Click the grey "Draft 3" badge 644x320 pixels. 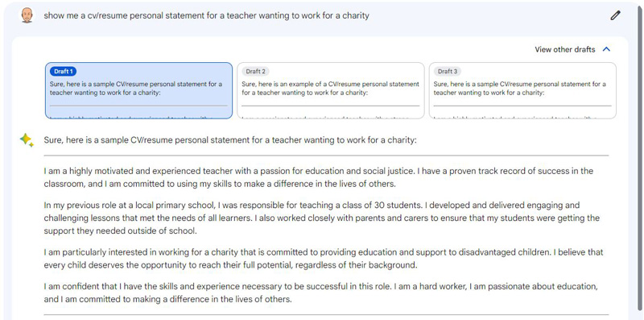448,72
